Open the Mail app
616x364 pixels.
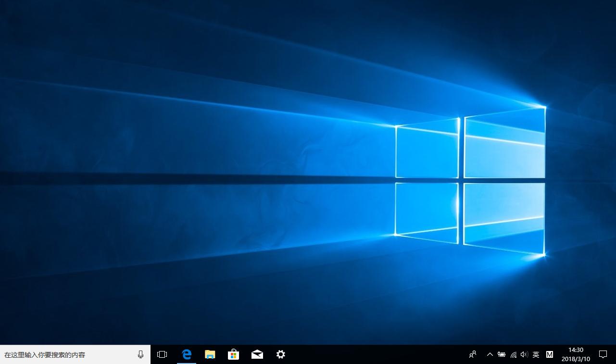pyautogui.click(x=257, y=354)
